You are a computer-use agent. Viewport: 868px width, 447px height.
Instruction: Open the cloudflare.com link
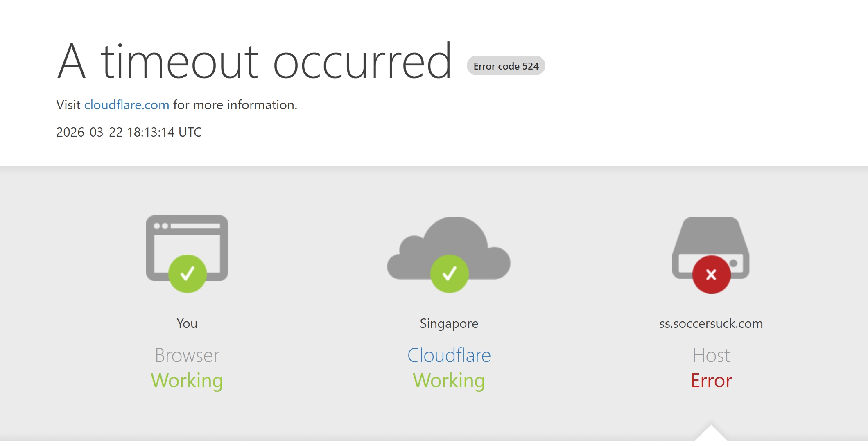pos(127,105)
